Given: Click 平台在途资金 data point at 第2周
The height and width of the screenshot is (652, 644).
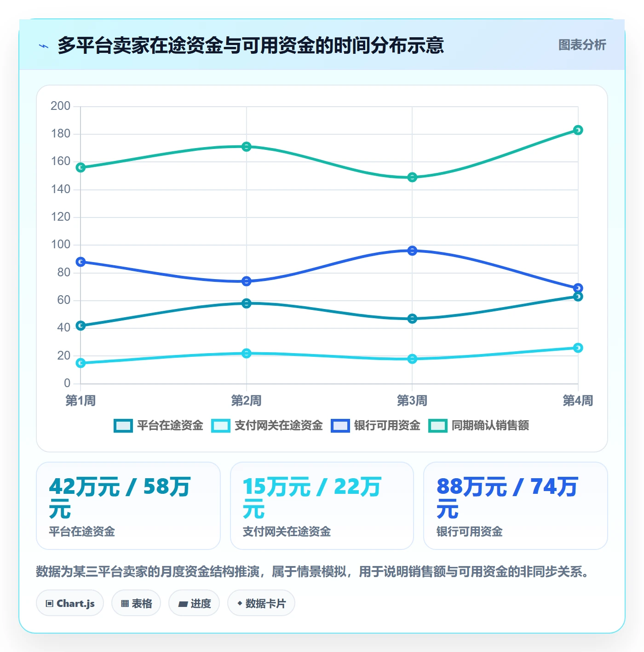Looking at the screenshot, I should point(247,303).
